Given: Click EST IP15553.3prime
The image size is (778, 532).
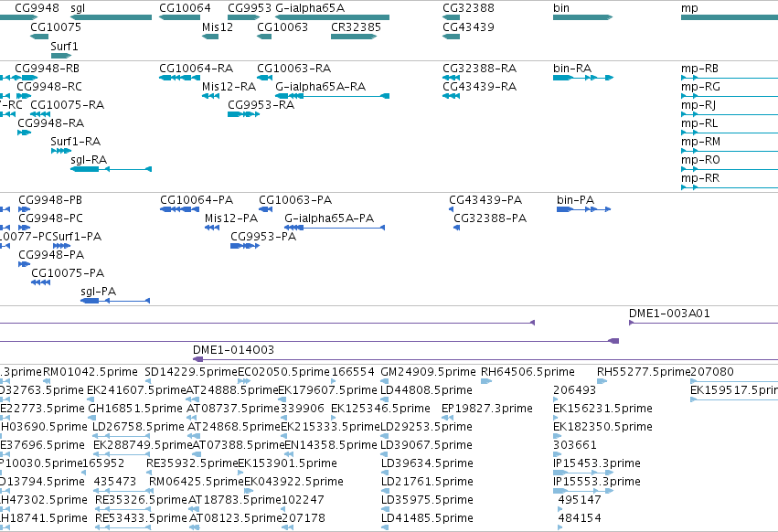Looking at the screenshot, I should [x=596, y=482].
